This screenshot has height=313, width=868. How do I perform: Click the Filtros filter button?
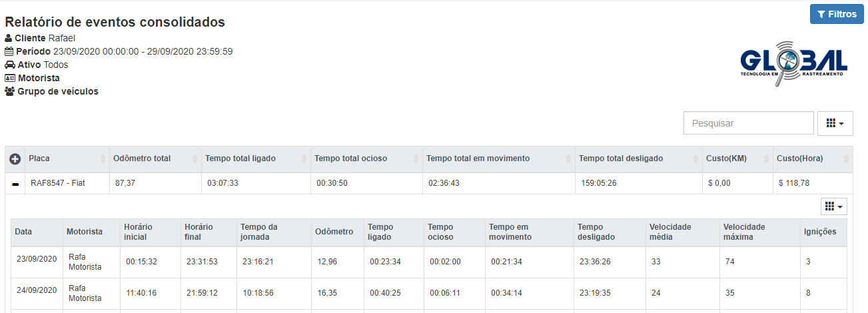click(837, 14)
